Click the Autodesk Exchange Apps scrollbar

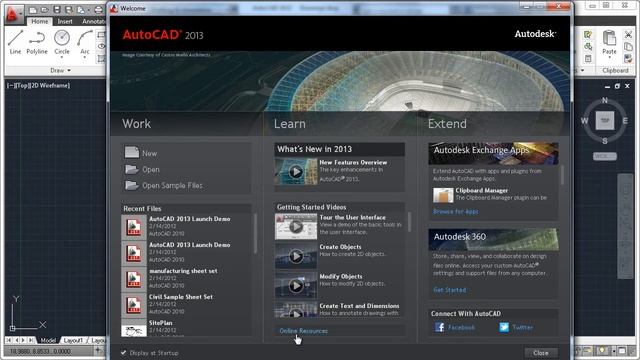pyautogui.click(x=562, y=174)
